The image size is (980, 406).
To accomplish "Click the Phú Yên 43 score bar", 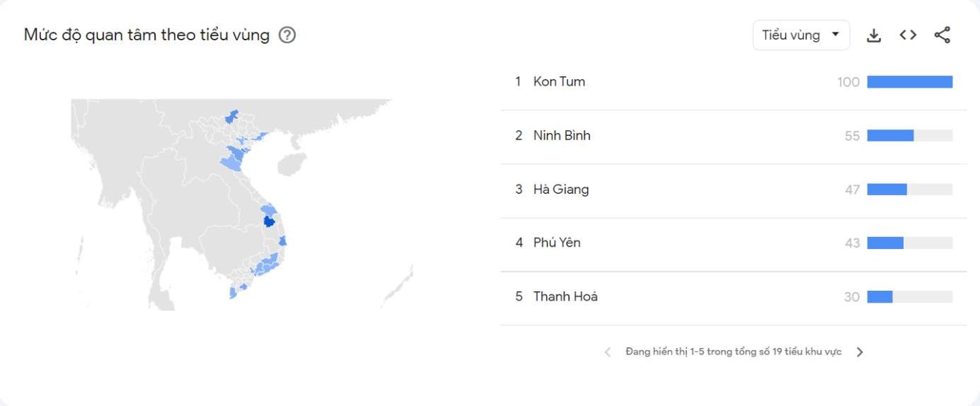I will 909,243.
